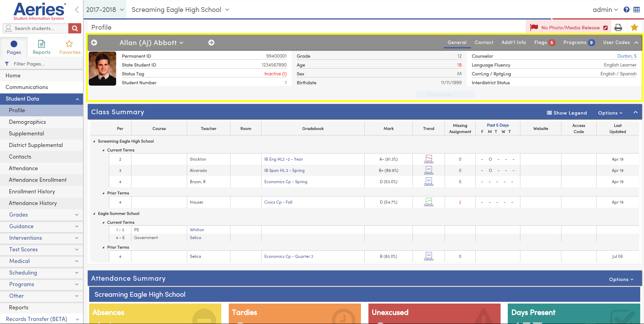This screenshot has height=324, width=644.
Task: Click the gold favorite star icon
Action: (634, 28)
